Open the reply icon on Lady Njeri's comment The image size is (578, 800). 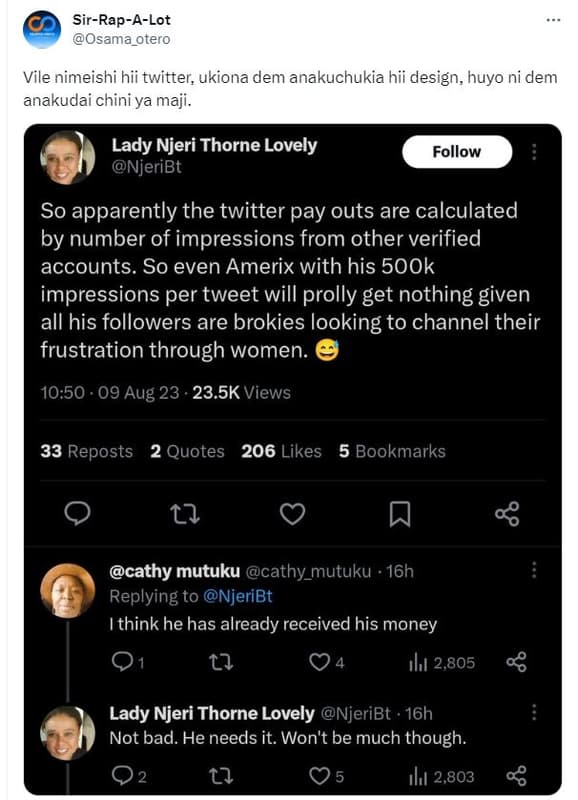point(120,775)
